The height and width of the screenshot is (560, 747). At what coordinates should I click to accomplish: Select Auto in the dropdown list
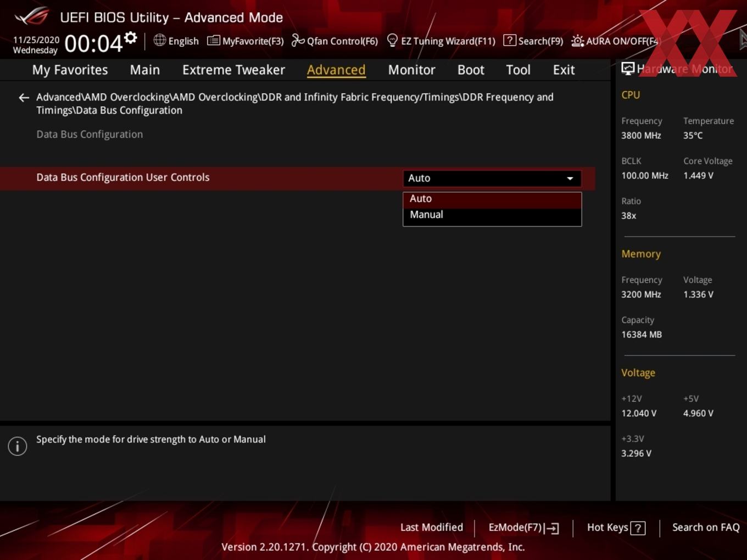pos(492,199)
